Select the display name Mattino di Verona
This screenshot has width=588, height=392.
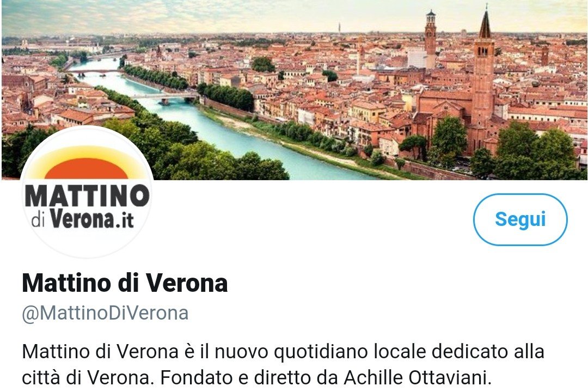pos(125,283)
